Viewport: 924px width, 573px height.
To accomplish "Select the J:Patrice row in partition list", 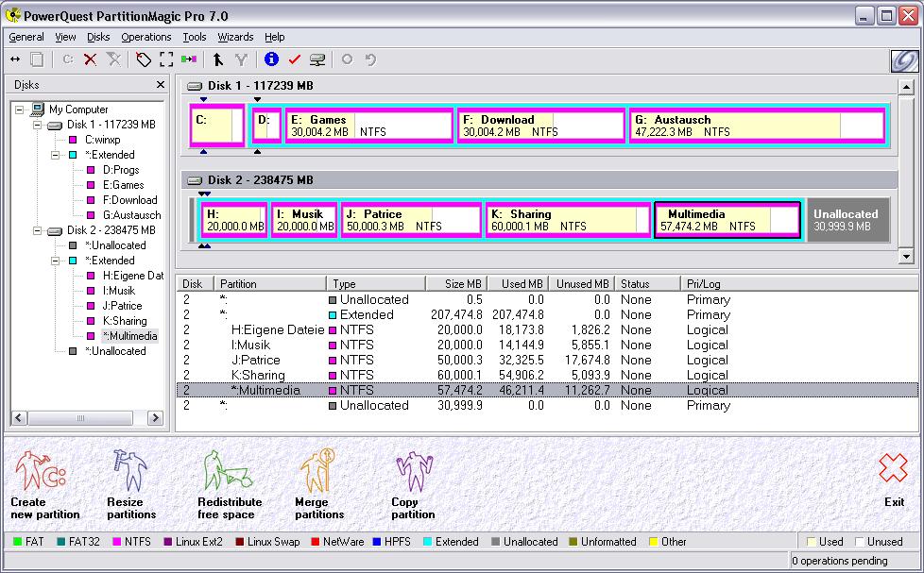I will coord(547,361).
